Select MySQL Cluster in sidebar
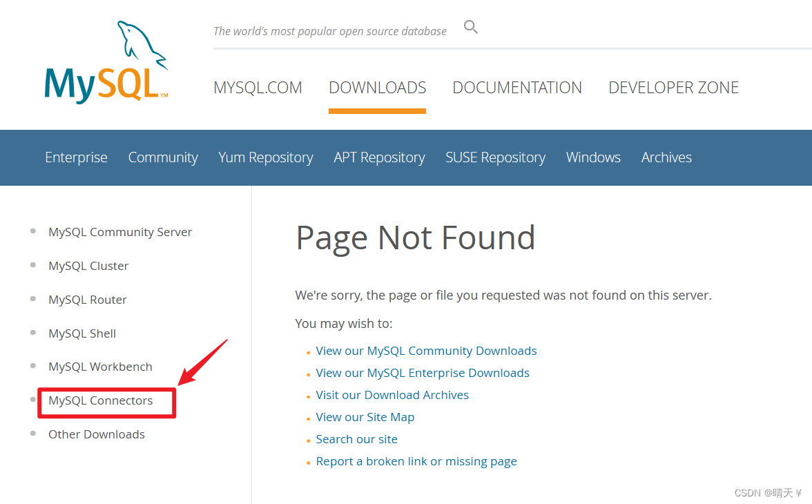Screen dimensions: 812x504 (88, 266)
